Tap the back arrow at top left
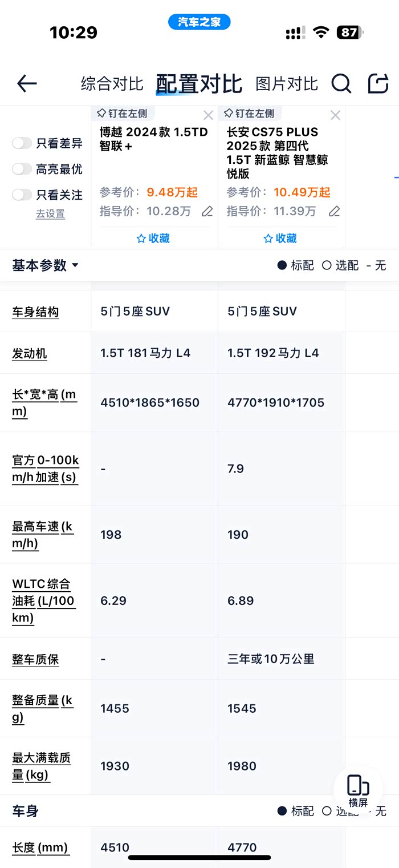 (26, 83)
